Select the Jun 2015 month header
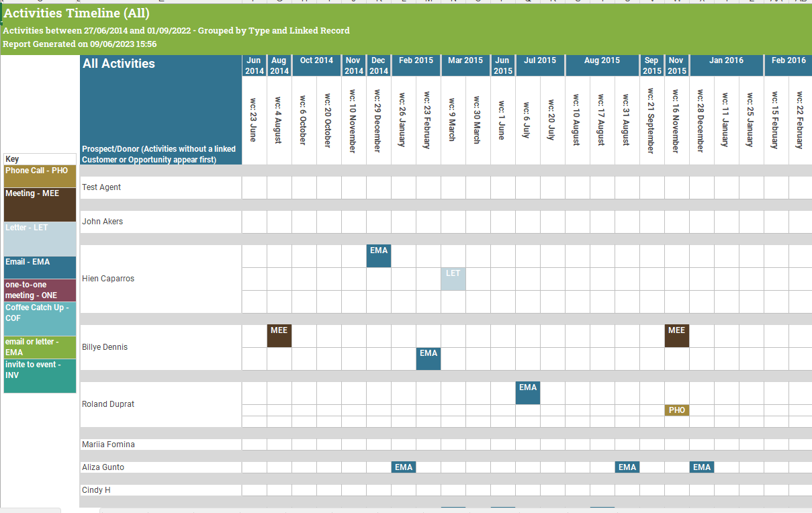 tap(503, 66)
